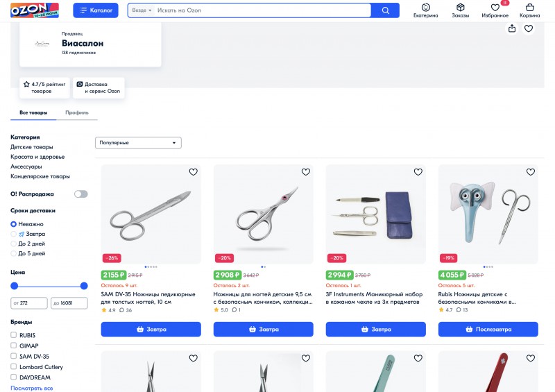Open the Канцелярские товары category
555x392 pixels.
coord(40,176)
